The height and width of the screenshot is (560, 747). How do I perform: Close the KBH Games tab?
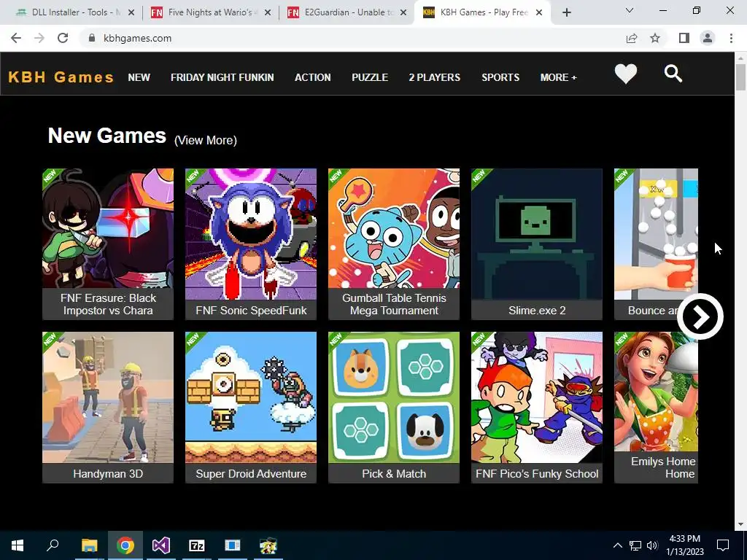(x=539, y=12)
